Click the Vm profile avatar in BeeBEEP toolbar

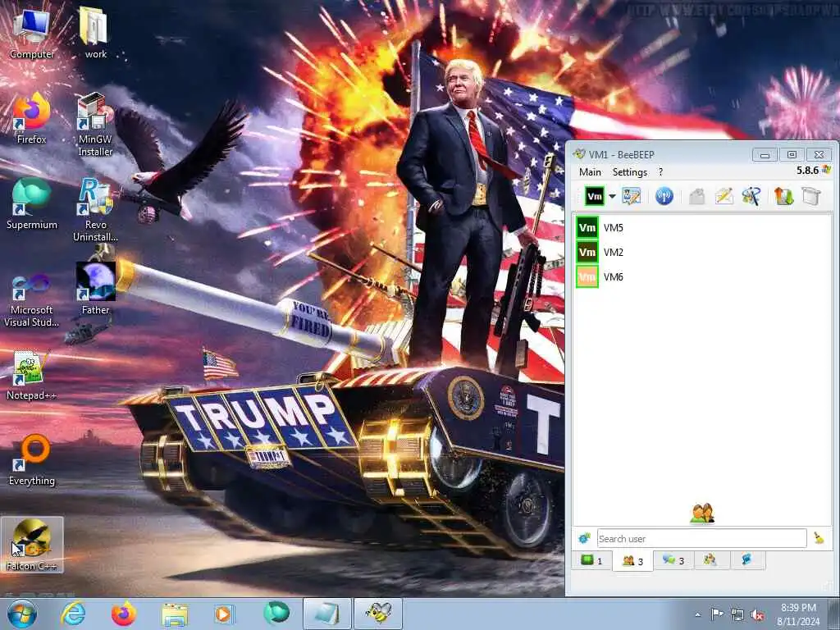click(594, 196)
